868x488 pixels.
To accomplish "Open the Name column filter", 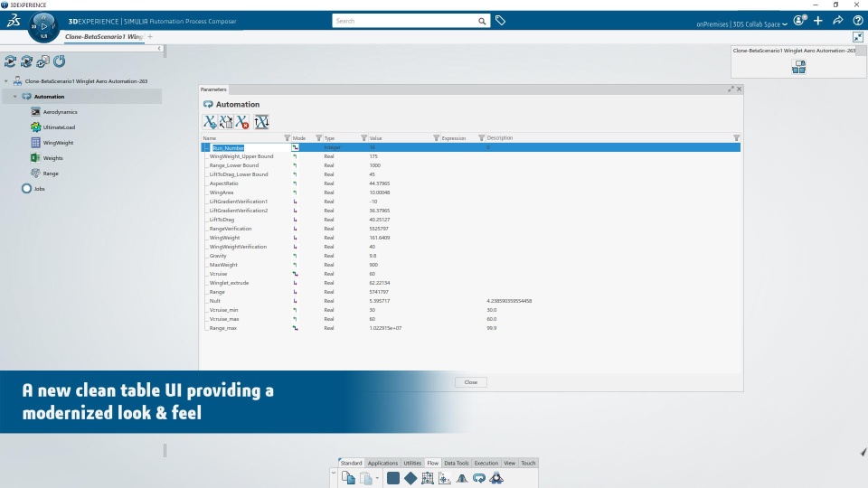I will 287,137.
